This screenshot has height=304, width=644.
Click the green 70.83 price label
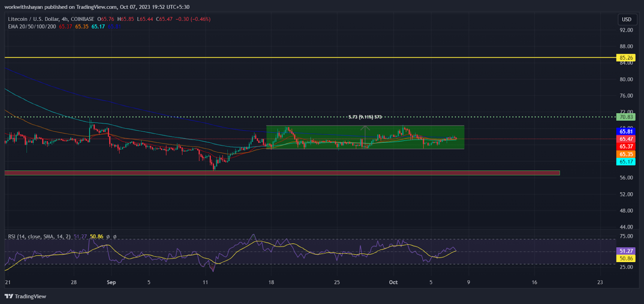[626, 117]
